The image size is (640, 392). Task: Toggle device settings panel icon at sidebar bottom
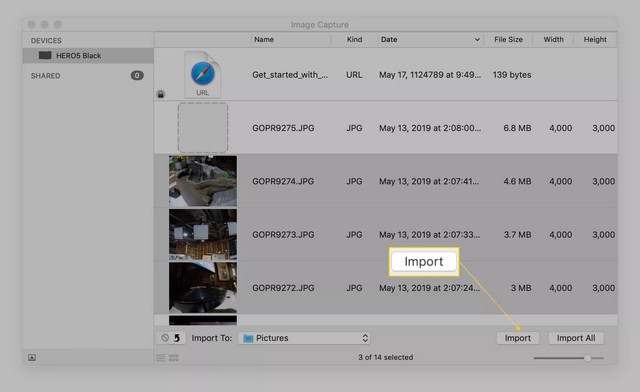(32, 358)
